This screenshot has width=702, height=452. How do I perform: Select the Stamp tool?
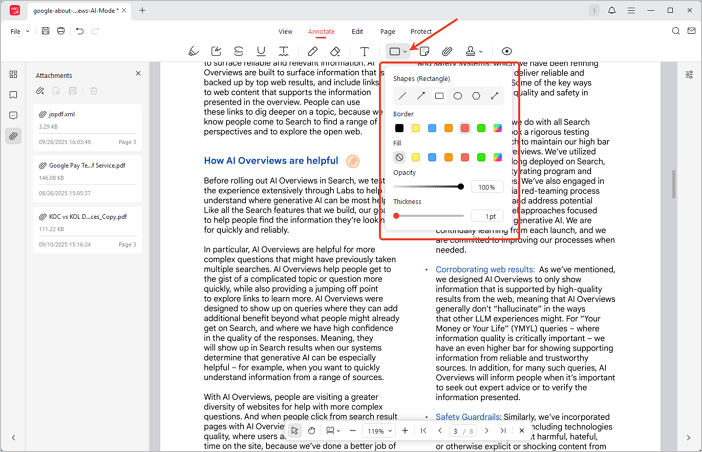point(470,51)
